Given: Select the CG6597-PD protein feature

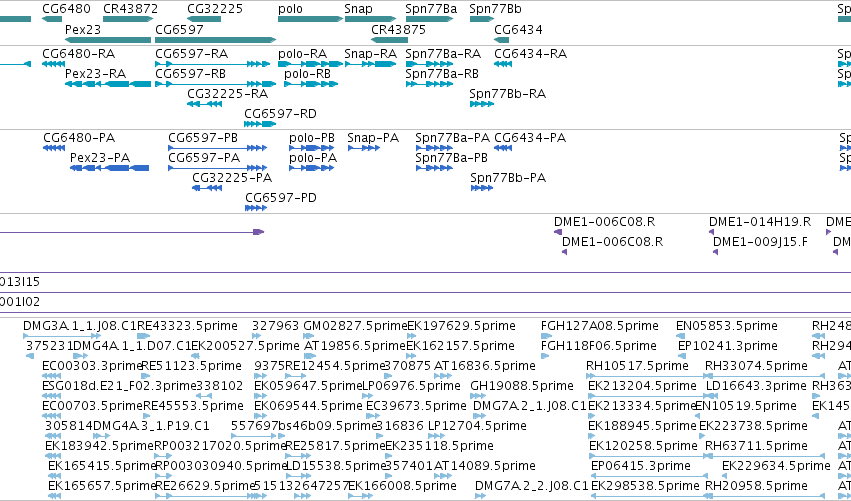Looking at the screenshot, I should [x=256, y=208].
